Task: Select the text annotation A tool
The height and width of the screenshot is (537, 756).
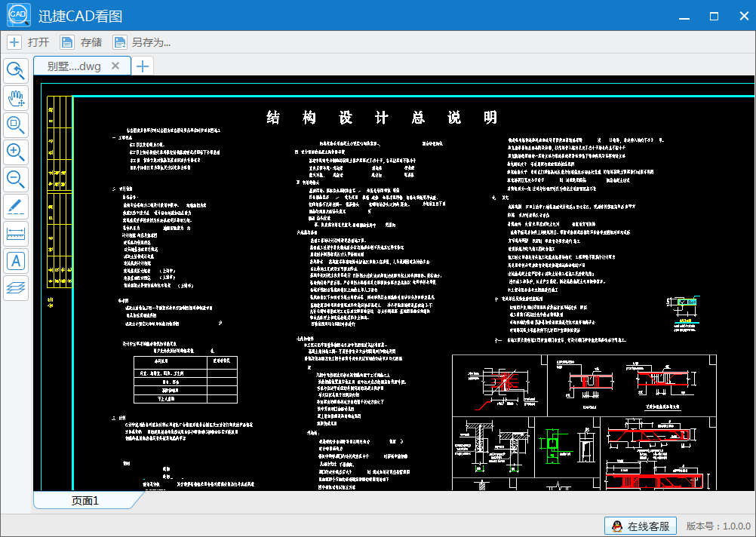Action: pos(16,261)
